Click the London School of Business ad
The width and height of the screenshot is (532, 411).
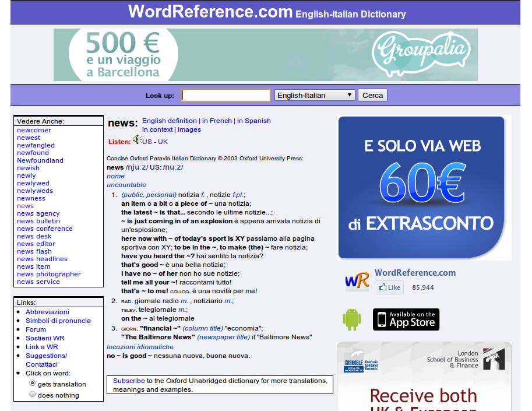pyautogui.click(x=424, y=377)
